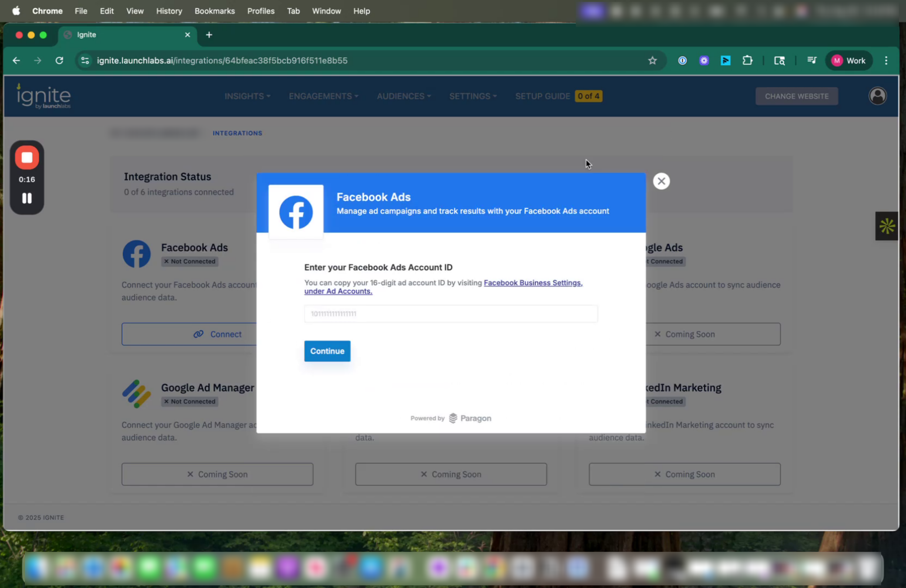Open the Facebook Business Settings link

[x=533, y=283]
